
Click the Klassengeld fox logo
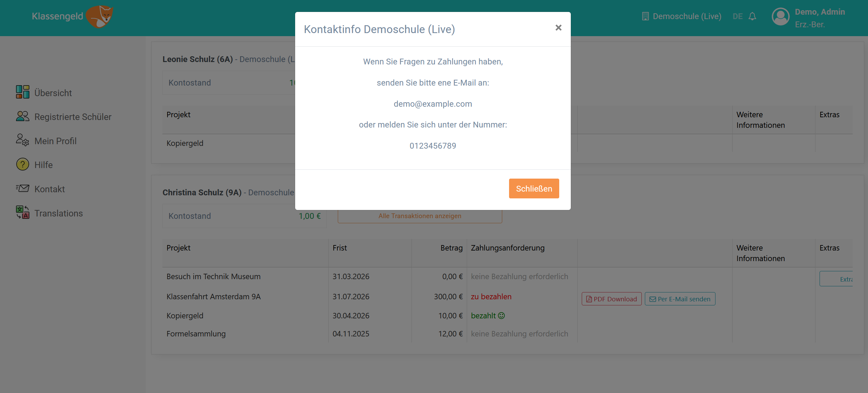(100, 16)
